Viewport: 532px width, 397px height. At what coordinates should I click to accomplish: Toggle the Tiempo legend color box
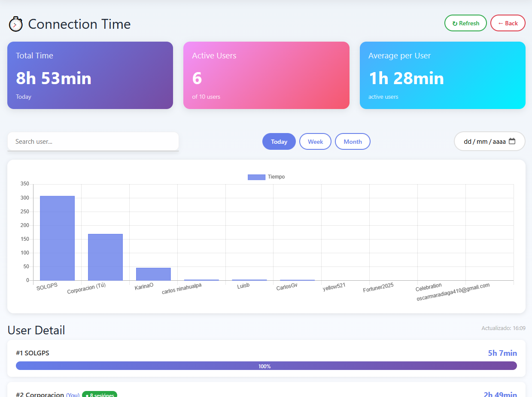click(256, 177)
